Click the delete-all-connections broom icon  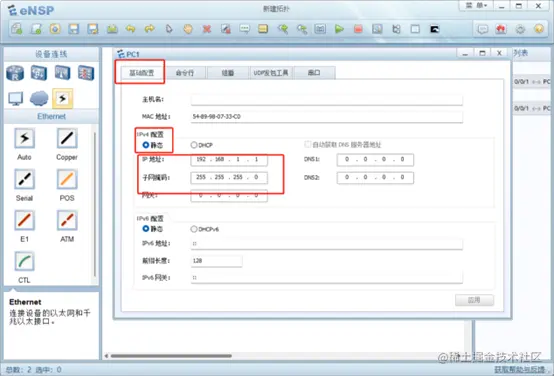click(x=226, y=29)
